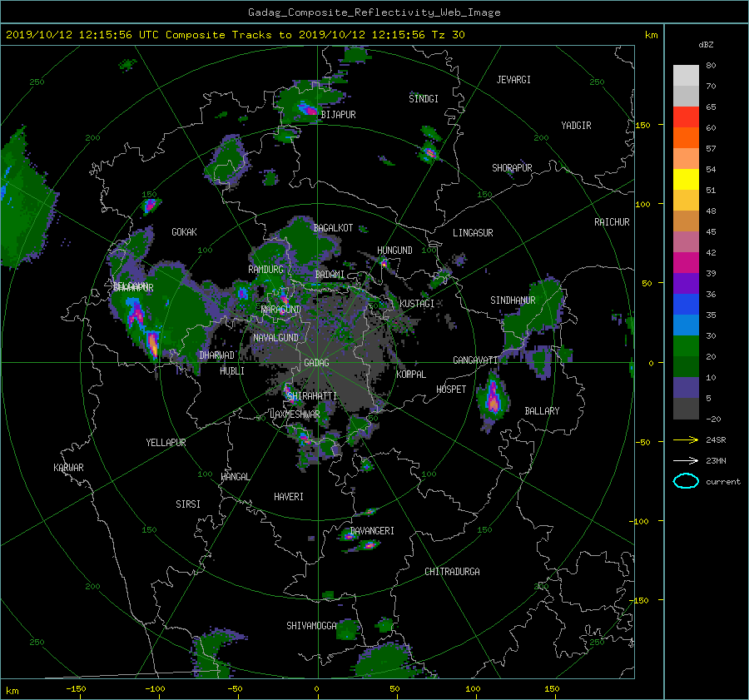
Task: Select the GOKAK city label
Action: [185, 232]
